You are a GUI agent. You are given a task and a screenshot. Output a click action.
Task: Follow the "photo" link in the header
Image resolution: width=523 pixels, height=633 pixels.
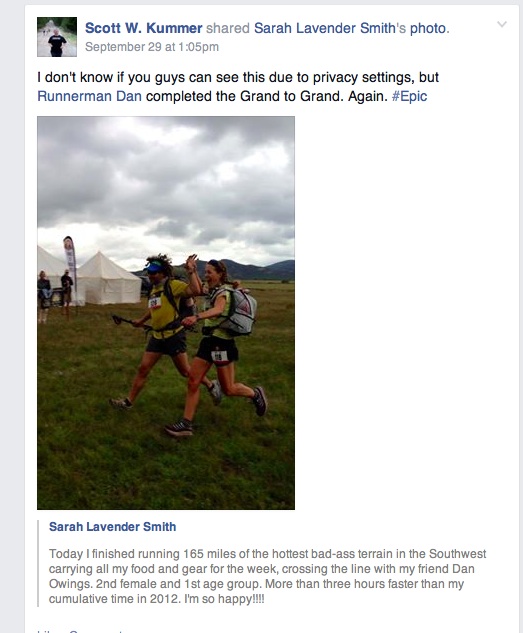(x=428, y=28)
